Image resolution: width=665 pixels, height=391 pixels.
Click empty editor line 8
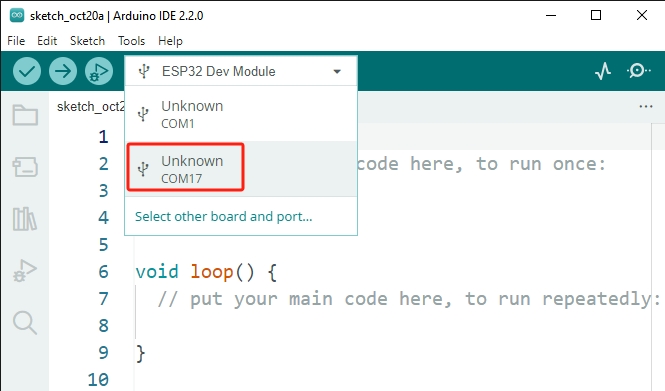(x=393, y=326)
